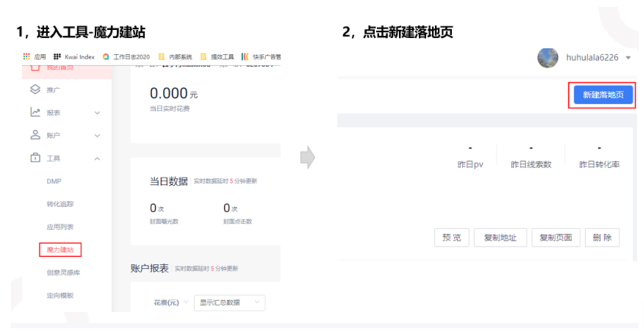Open the huhulala6226 account dropdown
644x332 pixels.
[628, 58]
